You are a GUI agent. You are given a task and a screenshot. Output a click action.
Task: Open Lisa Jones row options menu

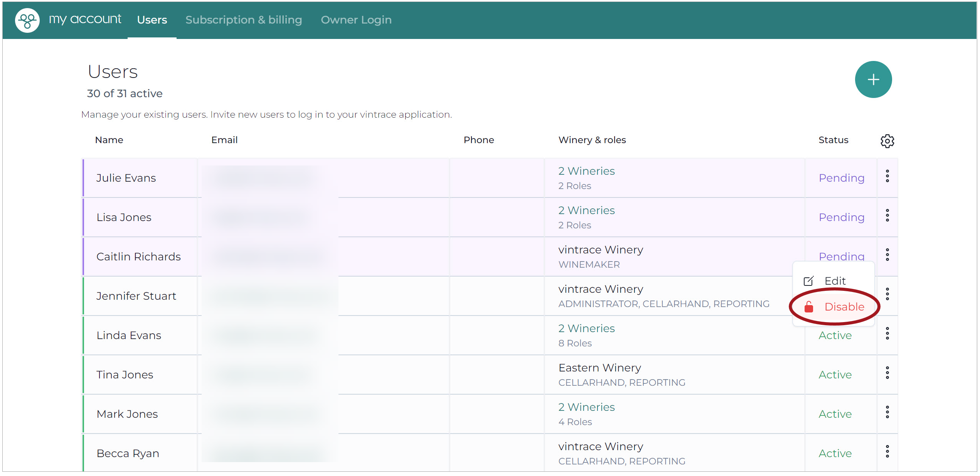coord(887,216)
